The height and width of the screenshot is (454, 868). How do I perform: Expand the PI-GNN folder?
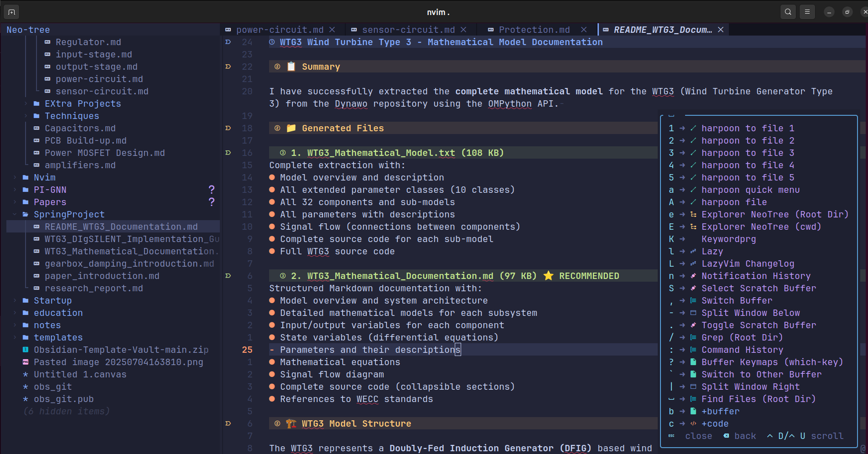point(15,190)
